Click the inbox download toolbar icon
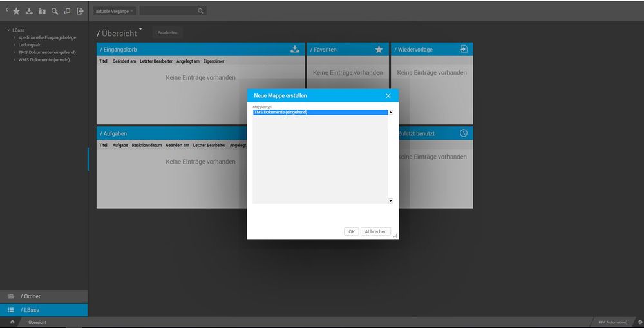 (x=29, y=12)
